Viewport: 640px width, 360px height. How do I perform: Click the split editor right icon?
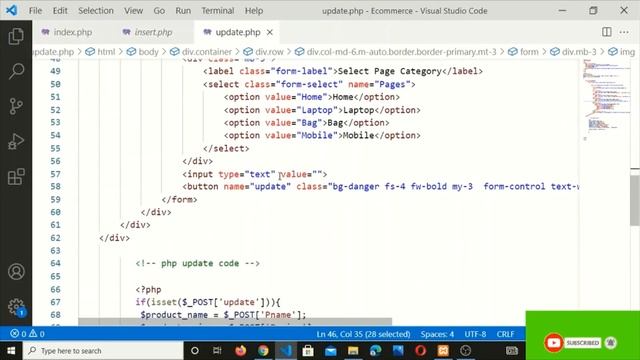pos(607,32)
